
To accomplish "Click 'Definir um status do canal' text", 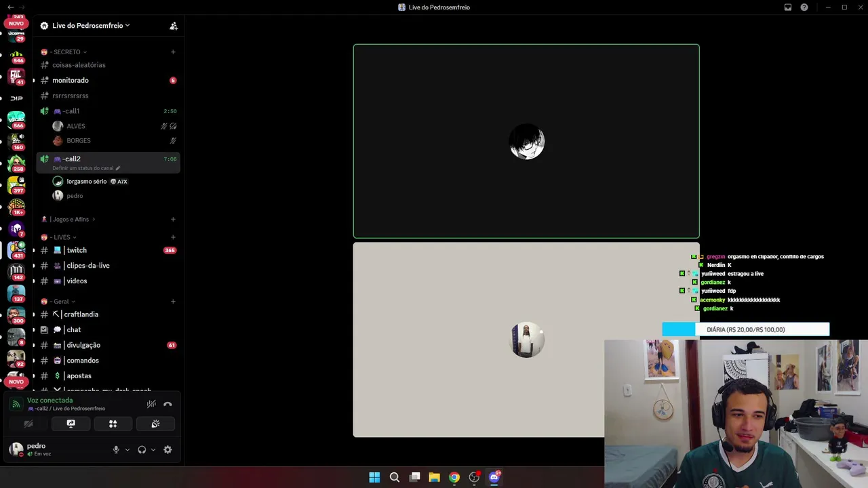I will click(83, 168).
